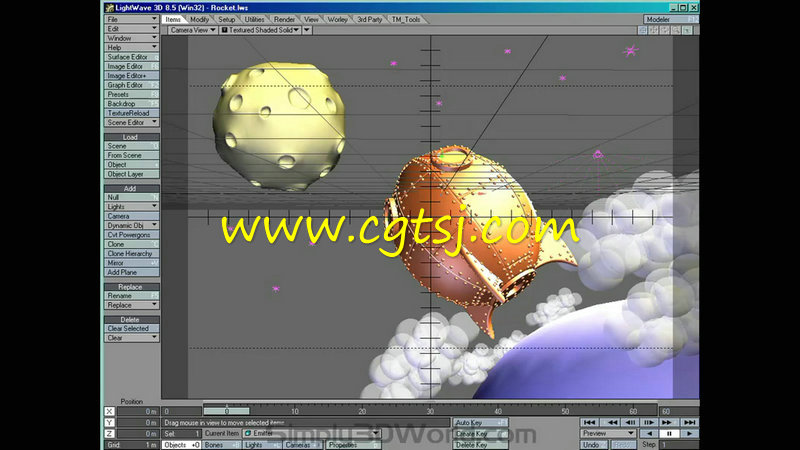
Task: Click the viewport zoom magnifier icon
Action: point(676,30)
